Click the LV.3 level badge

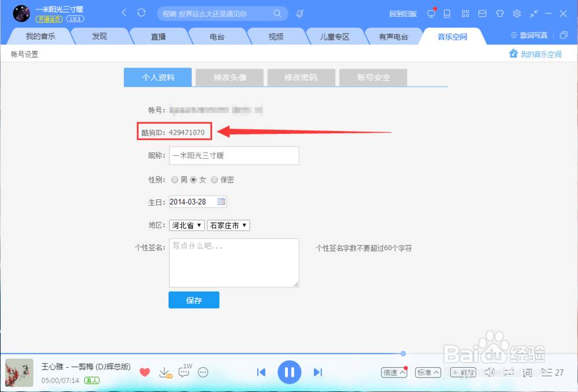(x=75, y=19)
